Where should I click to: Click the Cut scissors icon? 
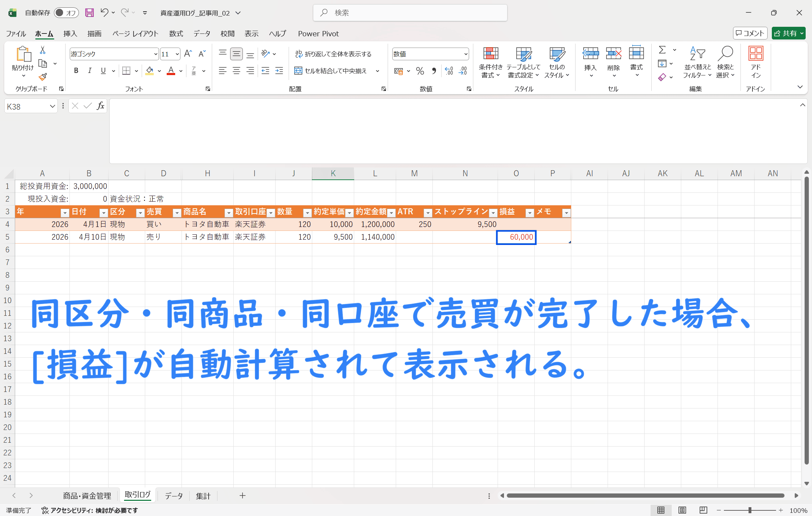tap(43, 50)
